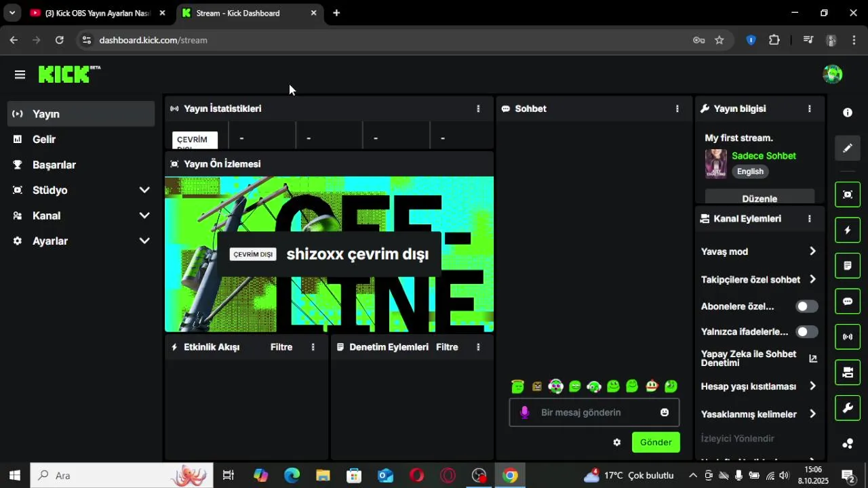Screen dimensions: 868x488
Task: Open Windows Start menu
Action: click(14, 476)
